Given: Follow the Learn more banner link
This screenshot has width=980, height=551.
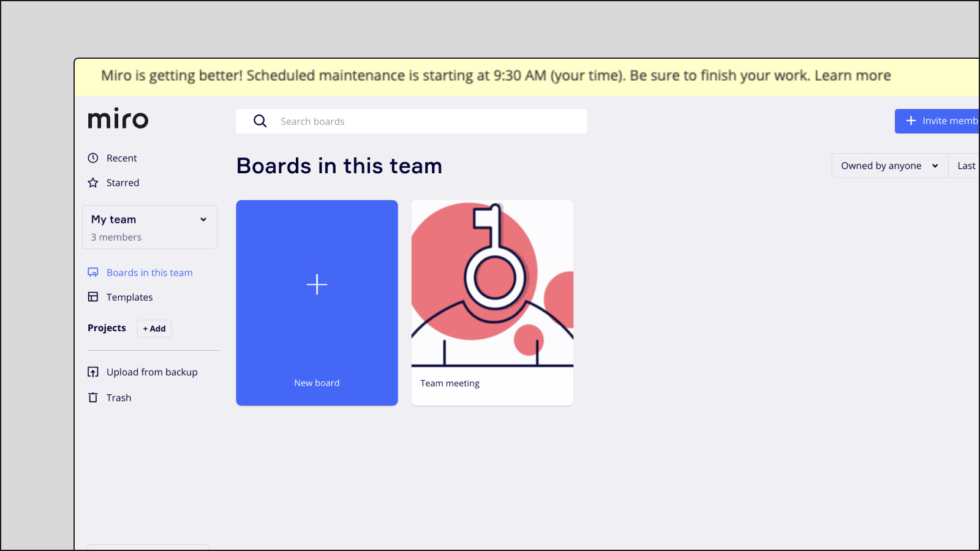Looking at the screenshot, I should [852, 76].
